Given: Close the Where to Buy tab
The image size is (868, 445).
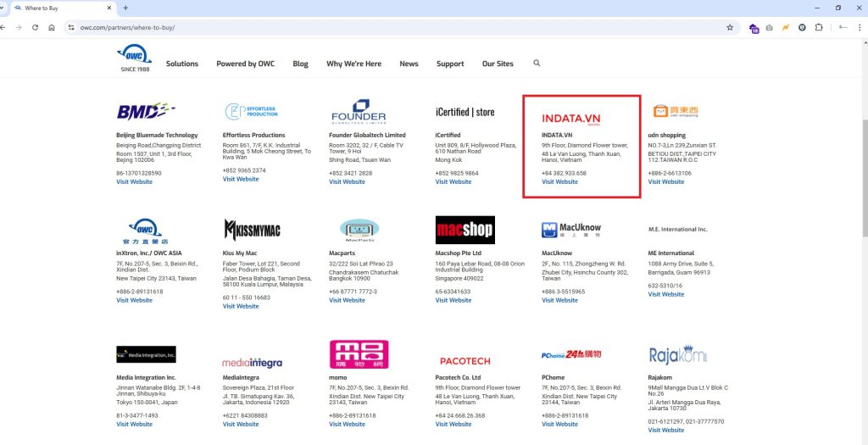Looking at the screenshot, I should coord(109,8).
